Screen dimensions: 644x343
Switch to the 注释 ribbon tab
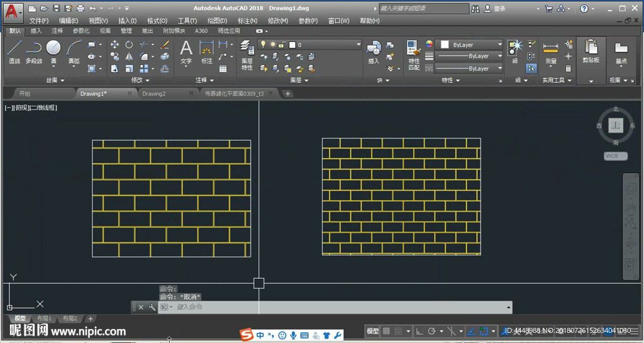pyautogui.click(x=57, y=31)
